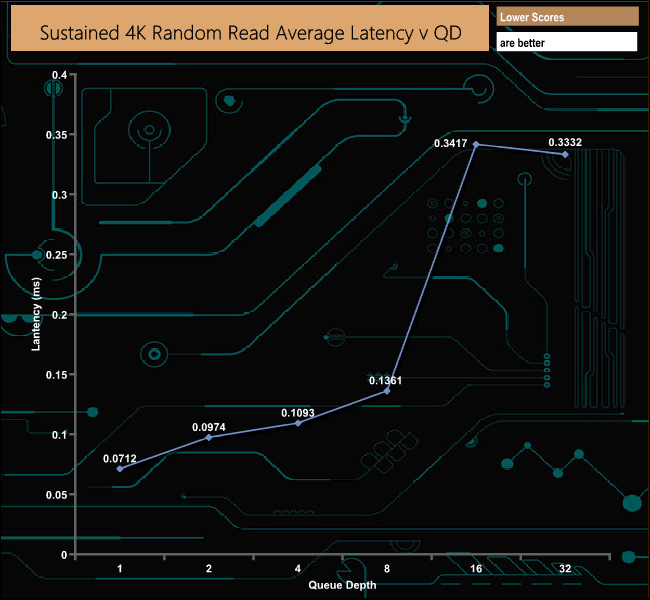
Task: Click y-axis tick label 0
Action: (64, 555)
